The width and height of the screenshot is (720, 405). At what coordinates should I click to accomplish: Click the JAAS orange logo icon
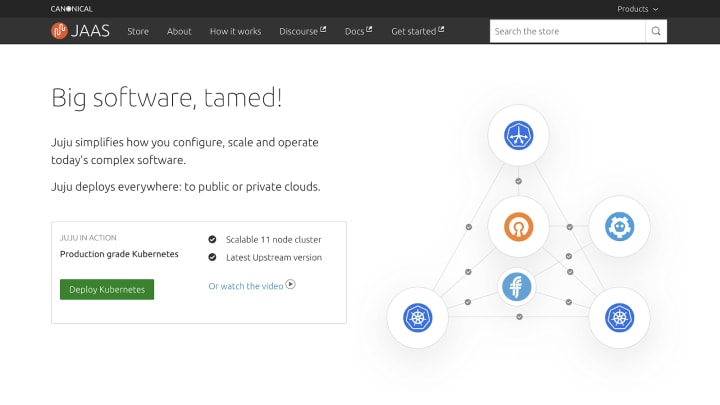59,31
